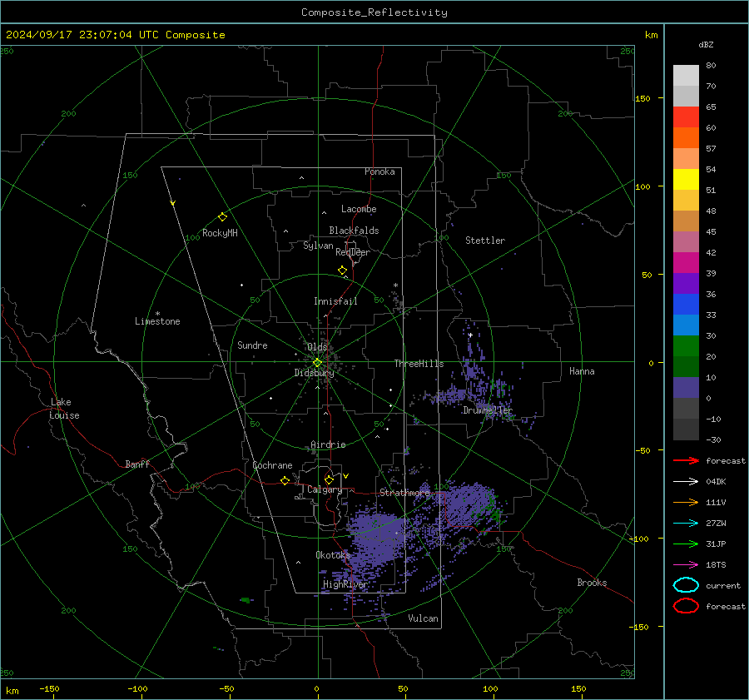
Task: Click the radar center diamond at Didsbury
Action: pyautogui.click(x=318, y=363)
